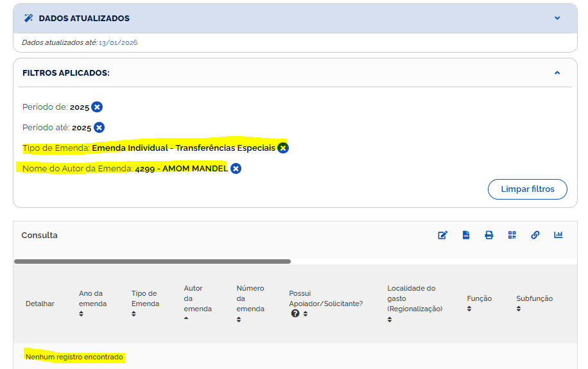Viewport: 588px width, 369px height.
Task: Remove the Período de 2025 filter
Action: pyautogui.click(x=97, y=107)
